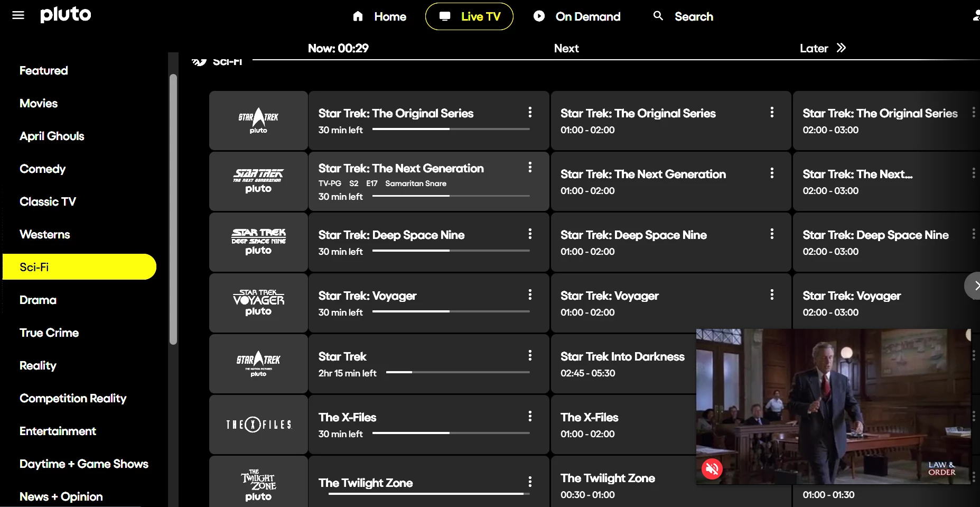Open the Deep Space Nine channel logo
Screen dimensions: 980x507
[258, 242]
